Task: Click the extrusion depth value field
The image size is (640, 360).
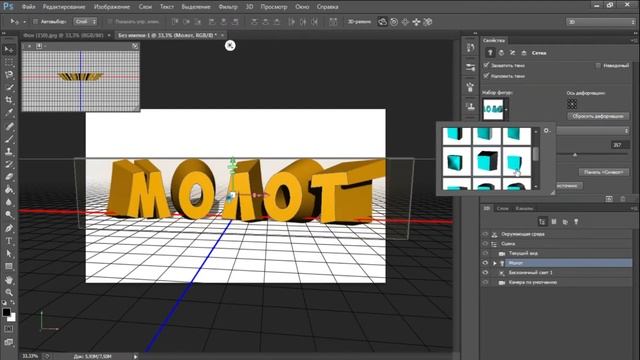Action: pos(619,145)
